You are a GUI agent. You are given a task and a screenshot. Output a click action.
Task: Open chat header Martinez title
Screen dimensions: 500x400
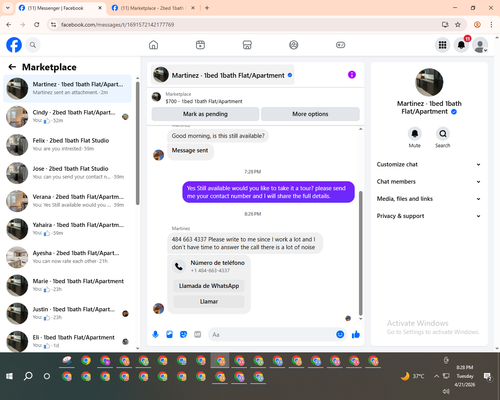click(223, 75)
